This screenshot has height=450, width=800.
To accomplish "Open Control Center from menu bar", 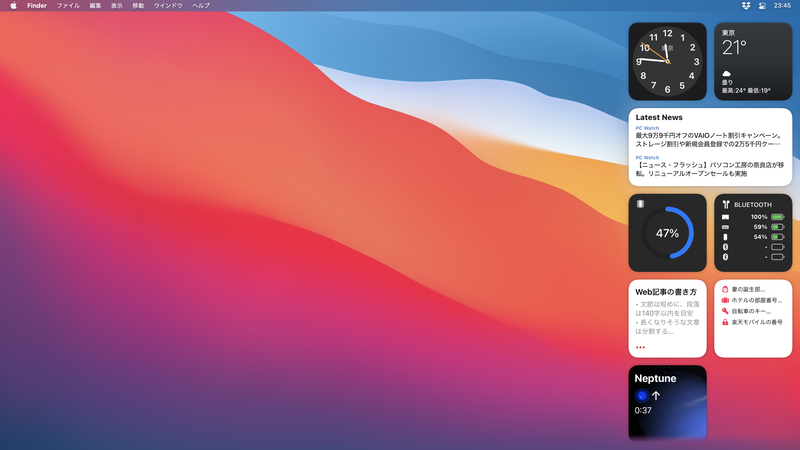I will pos(762,6).
